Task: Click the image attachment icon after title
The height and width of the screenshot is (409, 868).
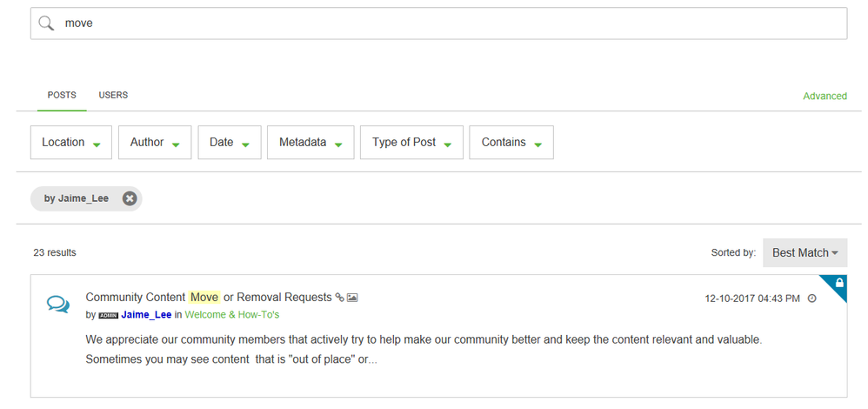Action: click(352, 298)
